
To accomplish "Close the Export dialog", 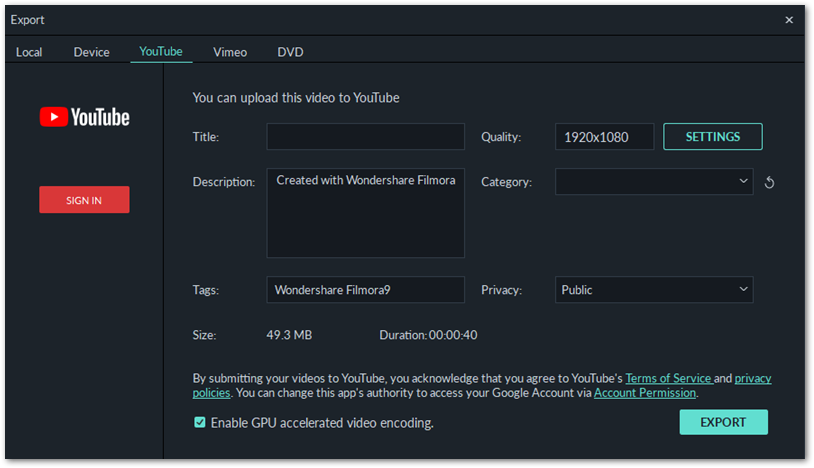I will (x=789, y=20).
